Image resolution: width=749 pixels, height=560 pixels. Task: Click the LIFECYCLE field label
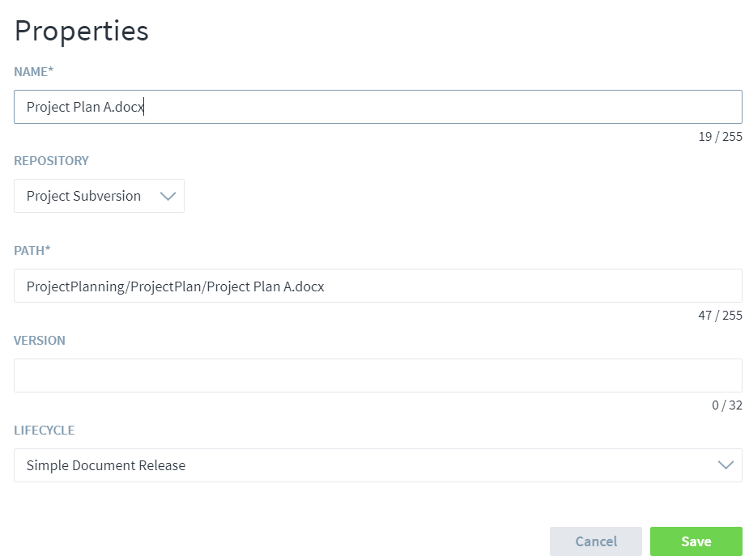pos(45,431)
